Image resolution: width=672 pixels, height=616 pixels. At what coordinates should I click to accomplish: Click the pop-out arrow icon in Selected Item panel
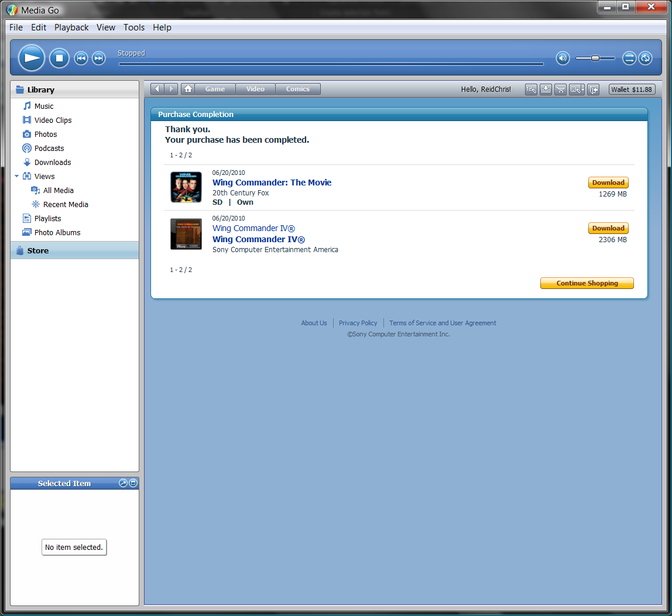coord(123,483)
